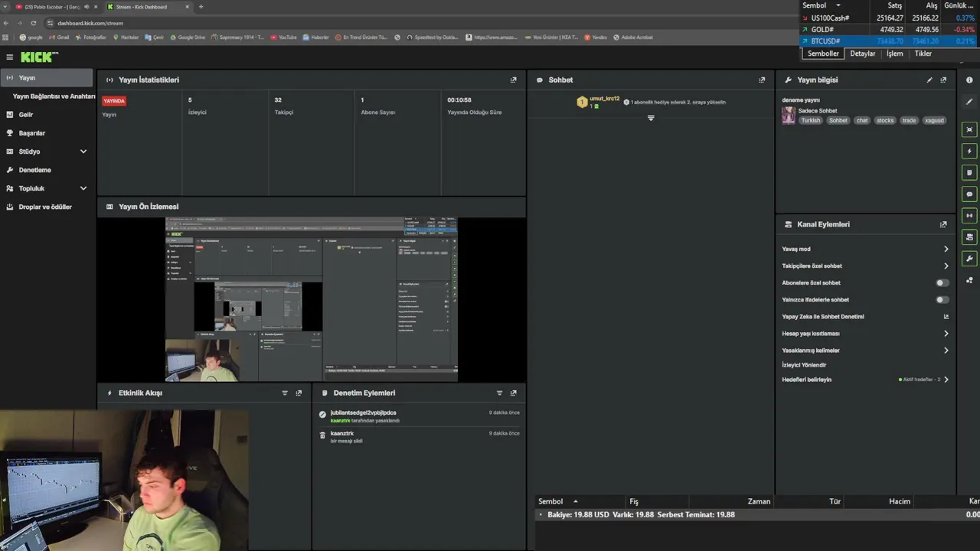This screenshot has width=980, height=551.
Task: Open the YouTube bookmark
Action: pos(283,37)
